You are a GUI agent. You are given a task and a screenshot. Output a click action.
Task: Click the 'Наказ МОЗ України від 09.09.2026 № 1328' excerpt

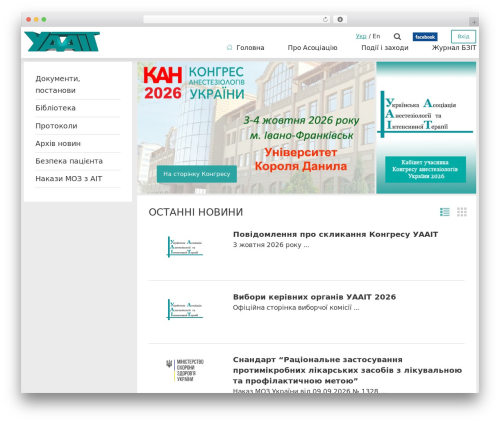(x=306, y=390)
